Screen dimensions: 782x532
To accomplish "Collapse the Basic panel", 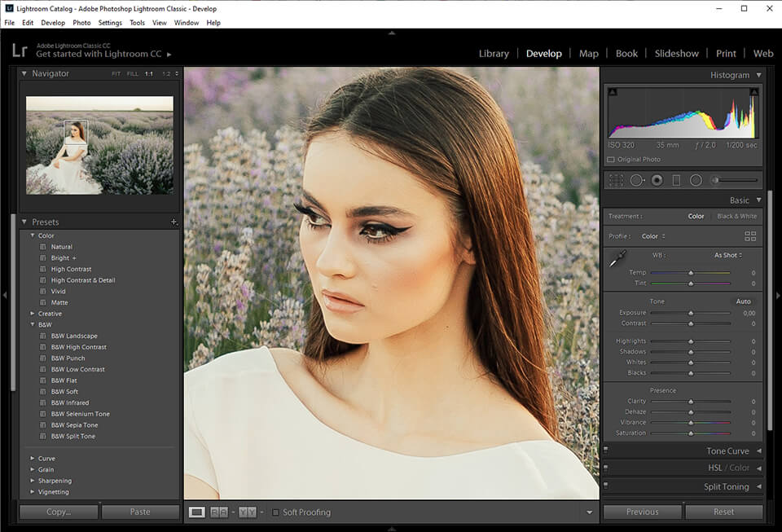I will point(759,200).
